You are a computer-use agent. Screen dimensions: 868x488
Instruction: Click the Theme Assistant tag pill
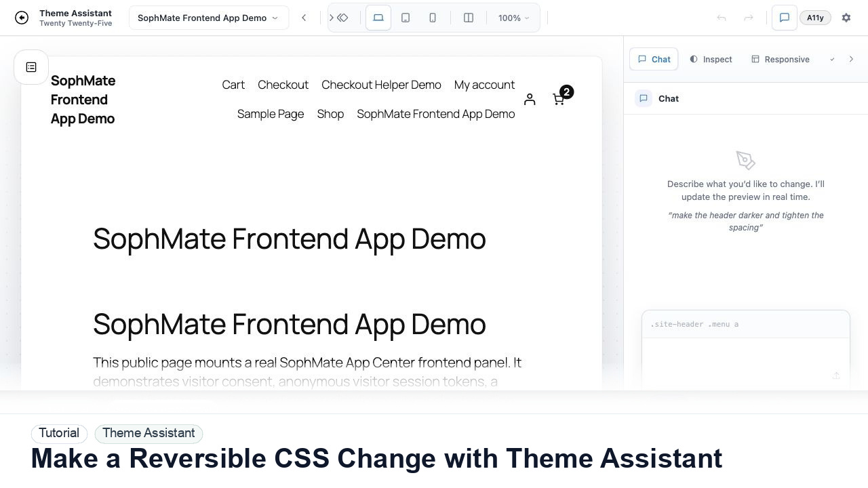pyautogui.click(x=149, y=433)
